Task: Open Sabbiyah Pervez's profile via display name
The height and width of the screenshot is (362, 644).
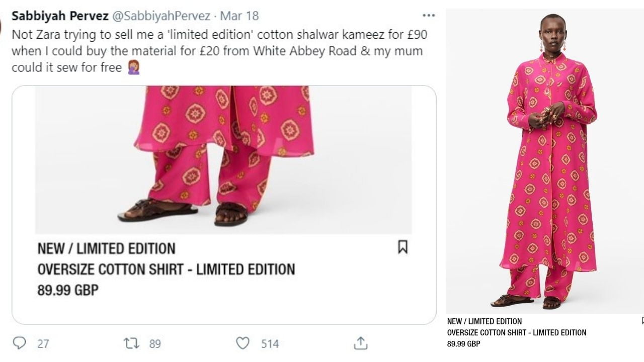Action: [x=60, y=16]
